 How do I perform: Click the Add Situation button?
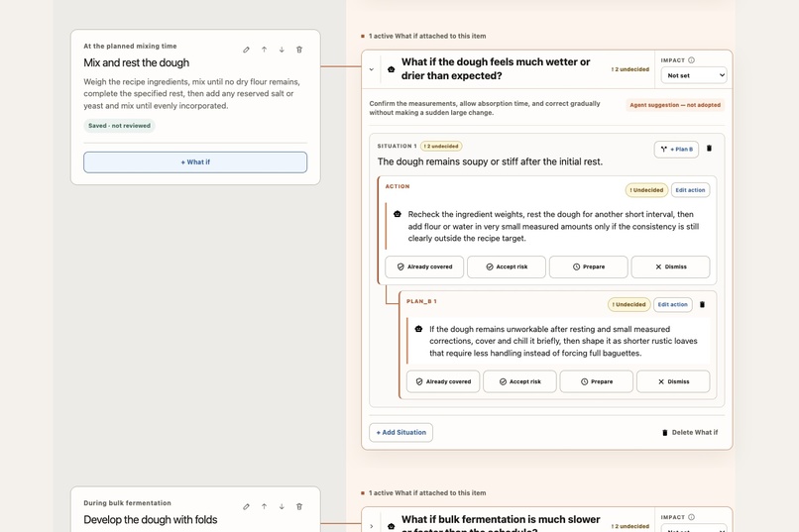point(401,432)
